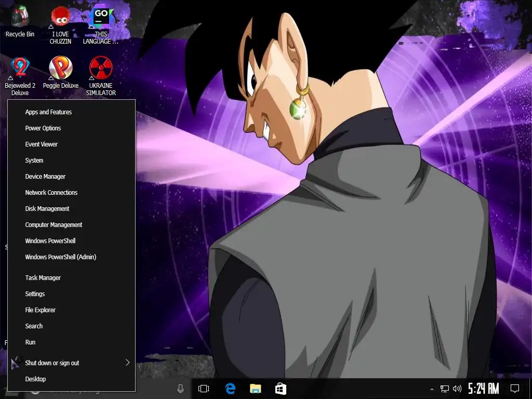Click the network status tray icon
Screen dimensions: 532x399
445,389
